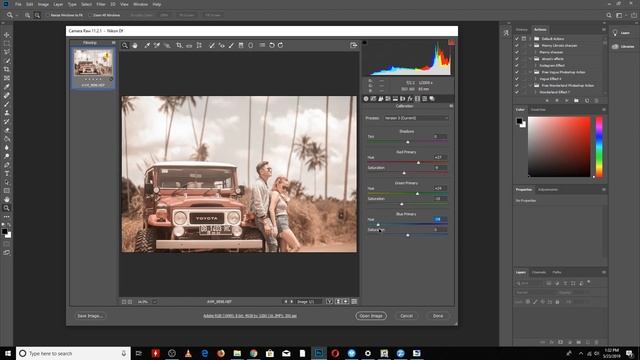The width and height of the screenshot is (640, 360).
Task: Collapse the Free Vogue Photoshop Action set
Action: pyautogui.click(x=531, y=72)
